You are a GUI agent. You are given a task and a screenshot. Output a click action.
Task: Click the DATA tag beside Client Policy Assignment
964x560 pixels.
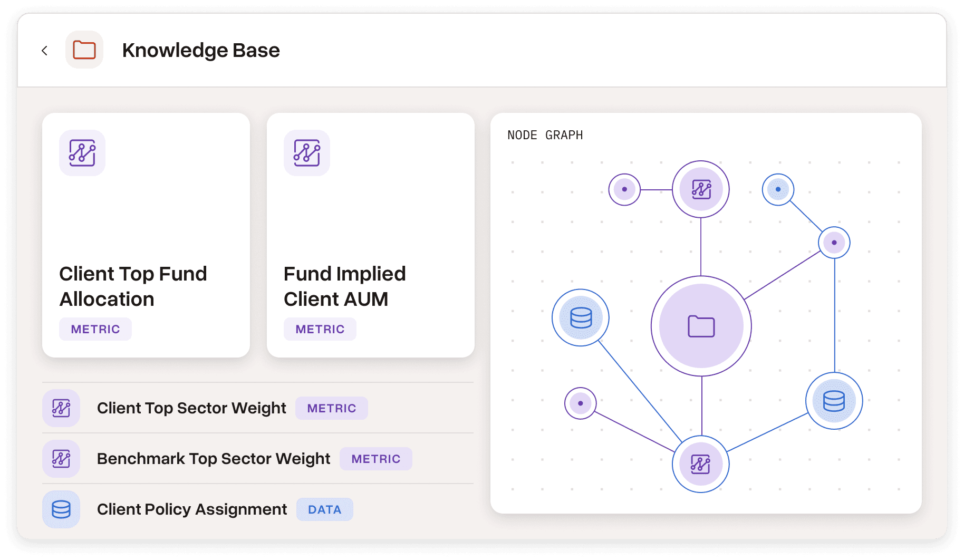(325, 509)
